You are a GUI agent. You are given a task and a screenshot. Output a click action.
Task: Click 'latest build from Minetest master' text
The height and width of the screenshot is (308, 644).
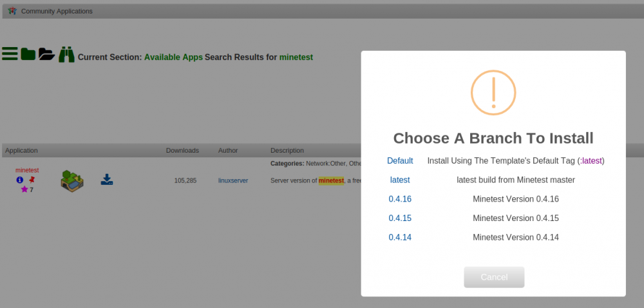(516, 180)
